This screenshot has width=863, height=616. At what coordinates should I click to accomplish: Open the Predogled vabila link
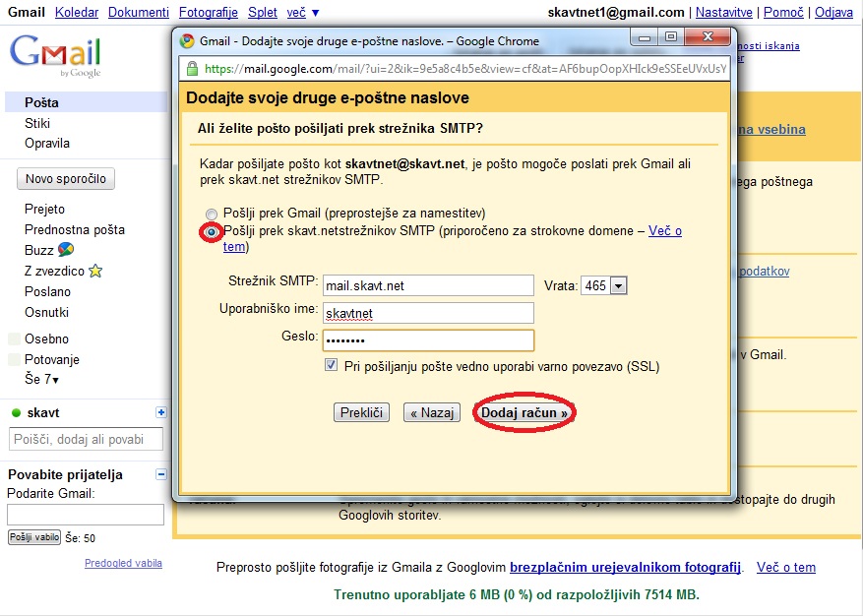(x=123, y=563)
